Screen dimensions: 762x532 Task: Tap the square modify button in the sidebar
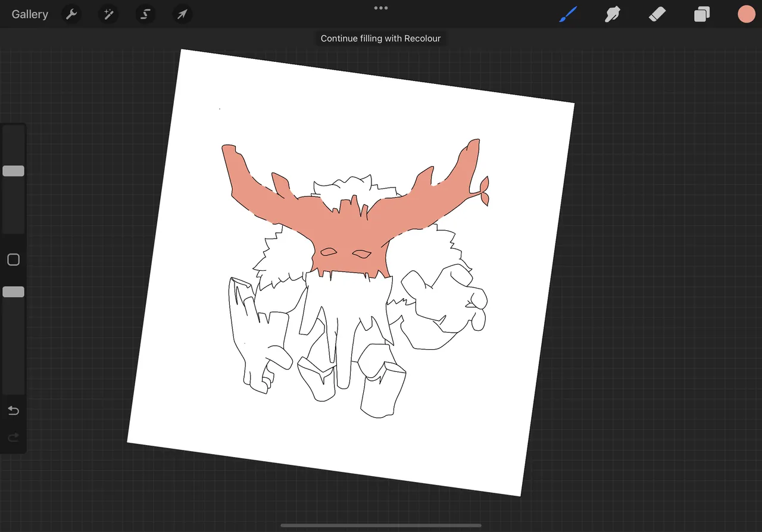13,260
